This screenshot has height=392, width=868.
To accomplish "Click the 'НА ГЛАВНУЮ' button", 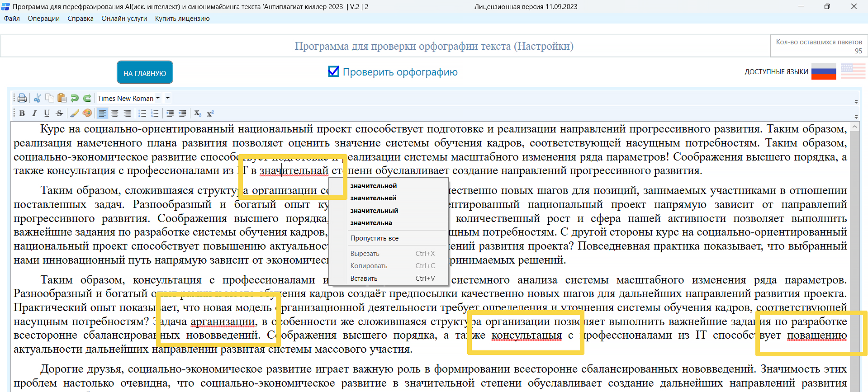I will (145, 72).
